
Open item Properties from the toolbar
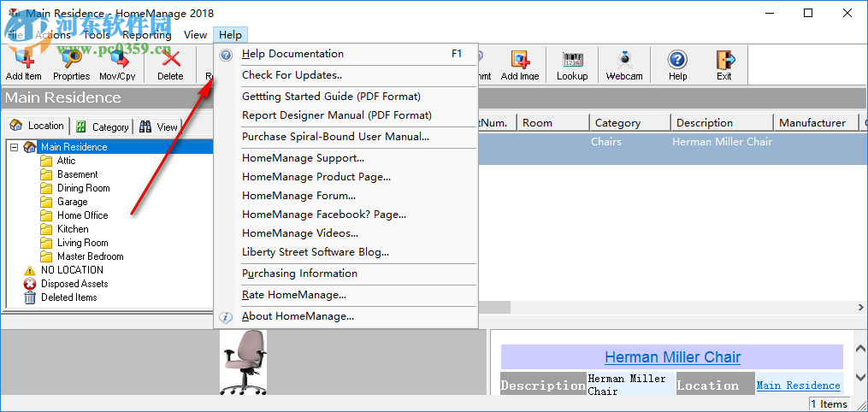pos(72,65)
